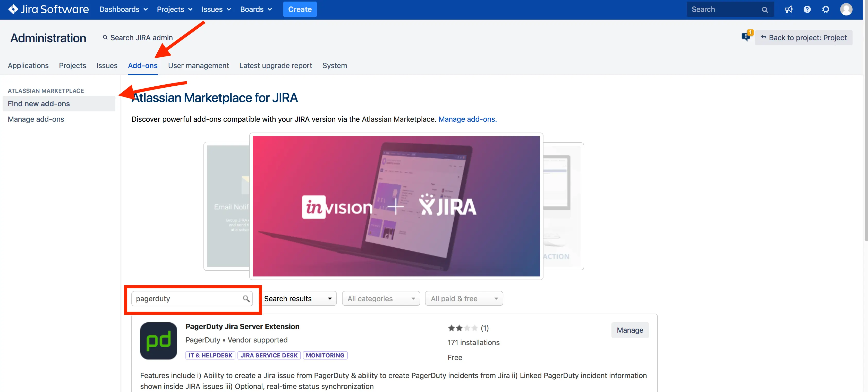Open the settings gear icon
This screenshot has width=868, height=392.
(825, 10)
